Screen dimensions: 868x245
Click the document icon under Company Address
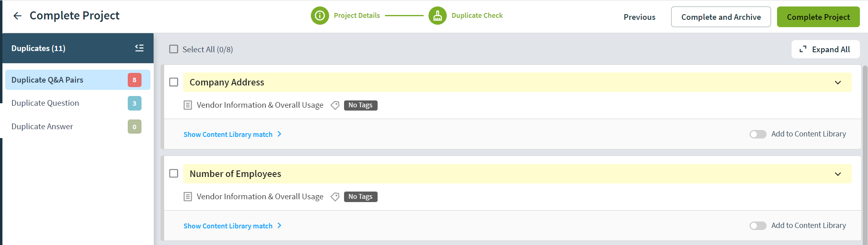click(188, 105)
